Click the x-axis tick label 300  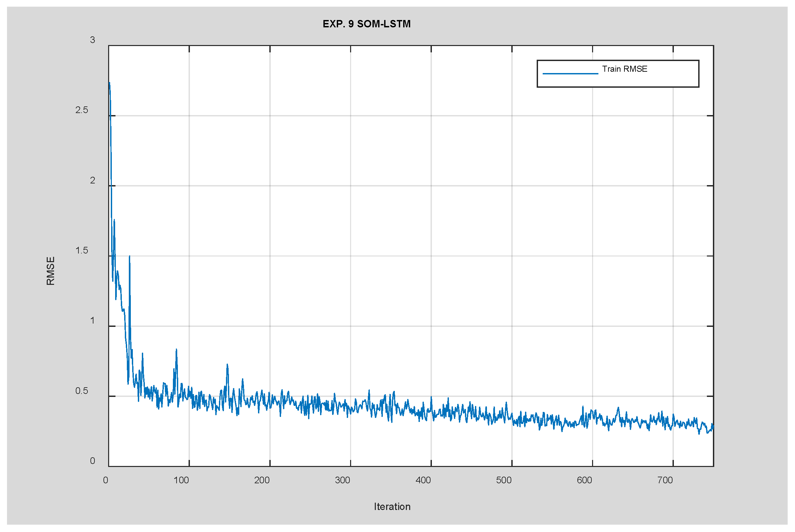[342, 480]
